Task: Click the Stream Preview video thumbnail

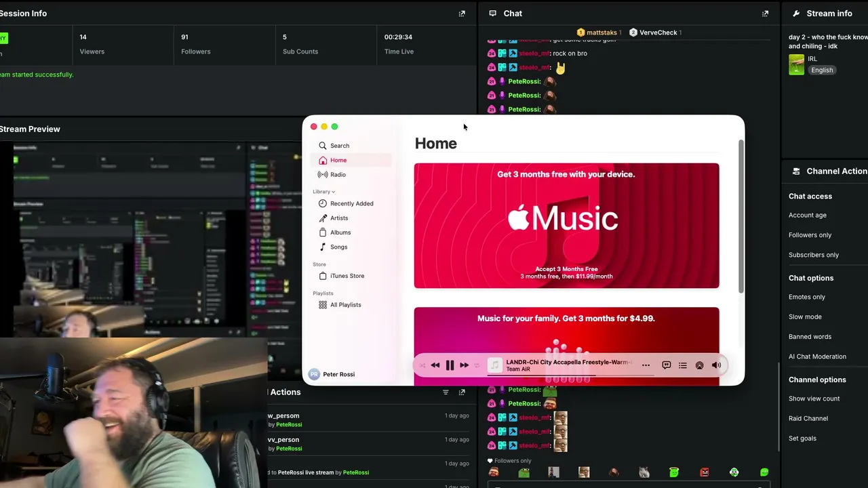Action: (149, 241)
